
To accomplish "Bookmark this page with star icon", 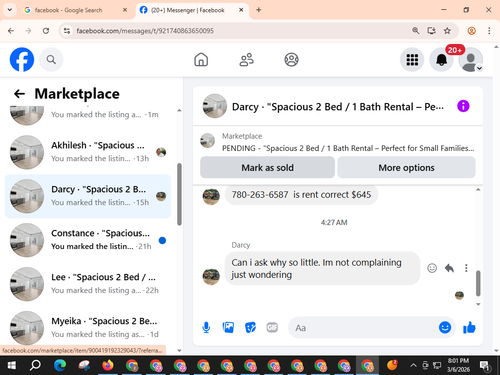I will [447, 31].
